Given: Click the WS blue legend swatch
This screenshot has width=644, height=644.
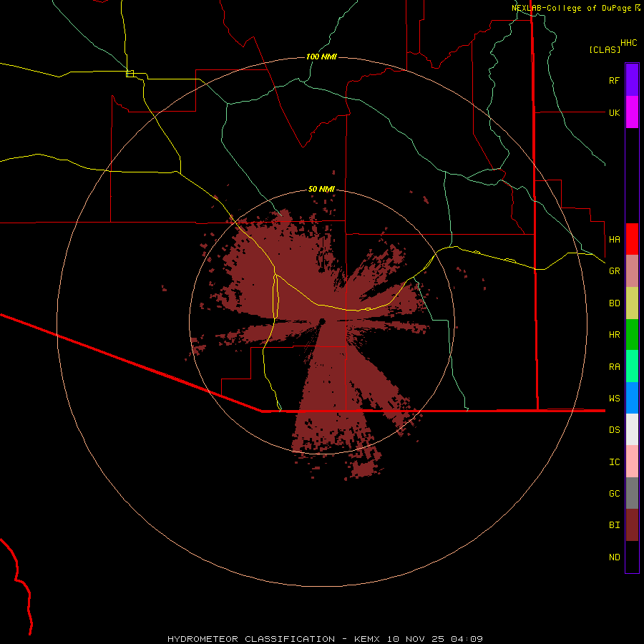Looking at the screenshot, I should (x=632, y=398).
